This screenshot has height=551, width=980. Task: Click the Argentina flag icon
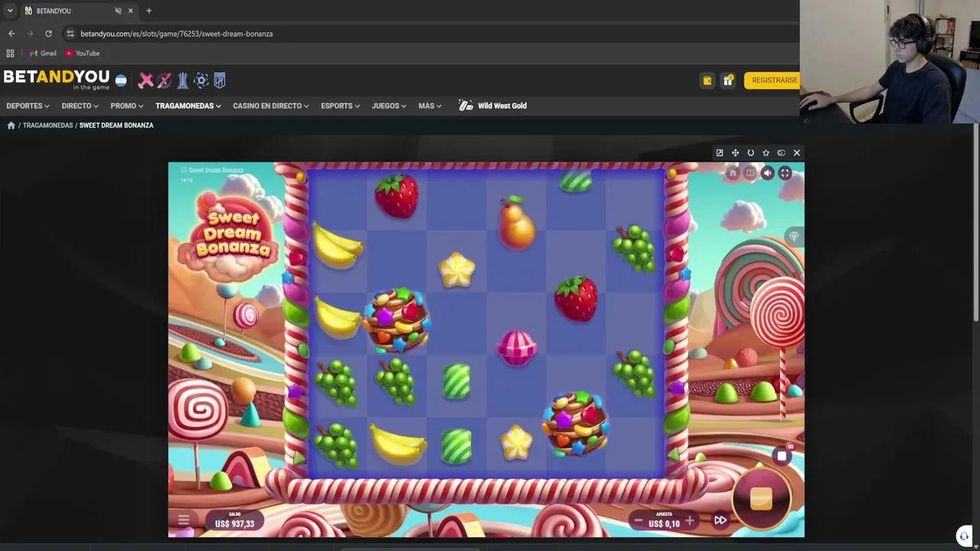tap(121, 80)
